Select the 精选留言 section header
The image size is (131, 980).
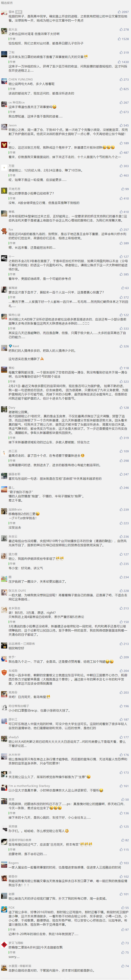click(7, 3)
